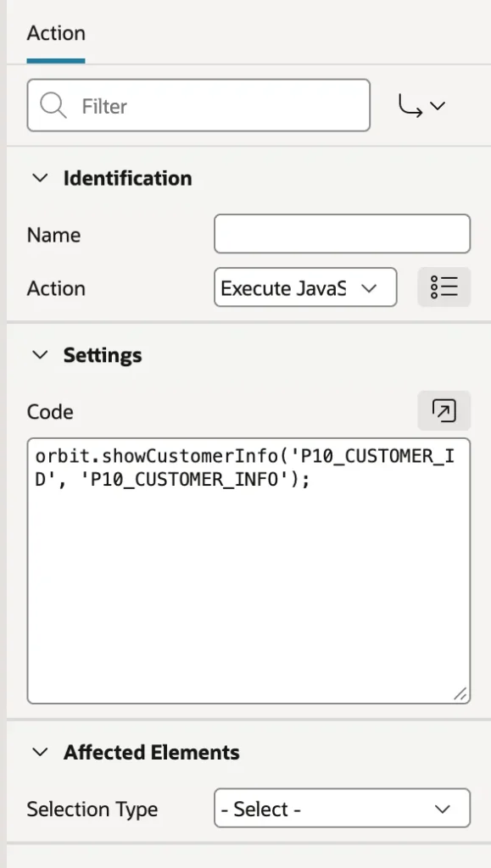Click the Name input field
Viewport: 491px width, 868px height.
[x=342, y=234]
